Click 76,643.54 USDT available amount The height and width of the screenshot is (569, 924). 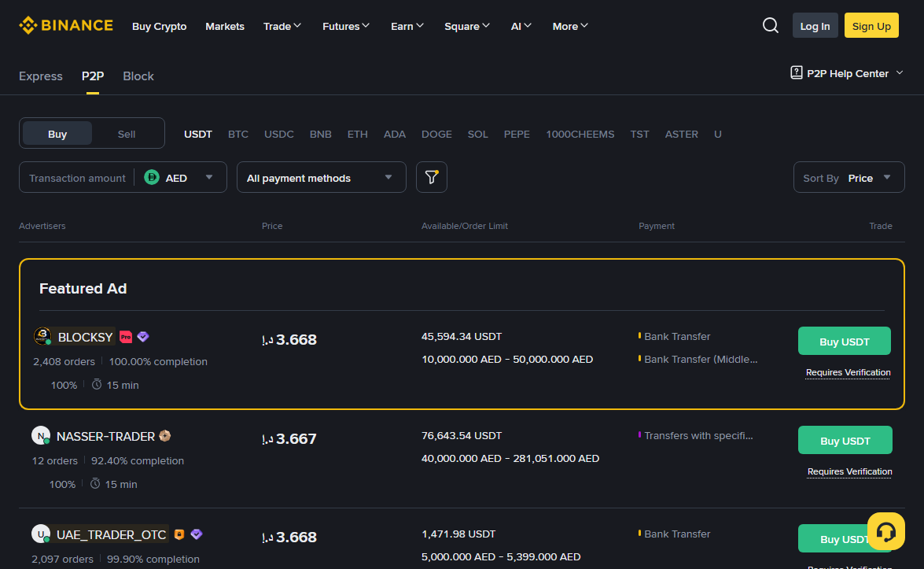(x=462, y=435)
